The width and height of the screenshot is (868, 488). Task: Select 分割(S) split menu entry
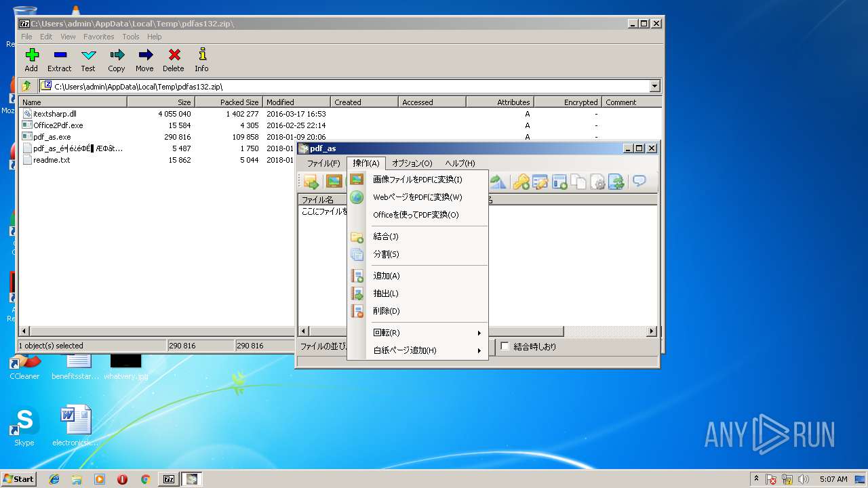(x=418, y=254)
